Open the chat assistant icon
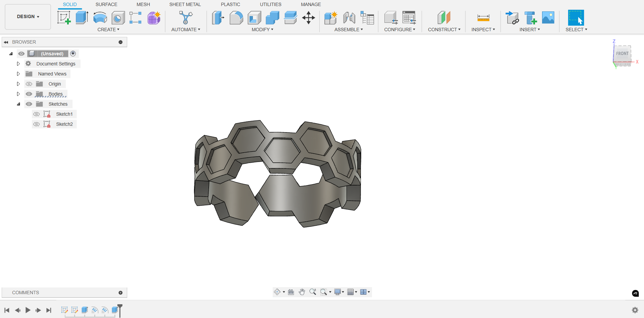644x318 pixels. (635, 293)
